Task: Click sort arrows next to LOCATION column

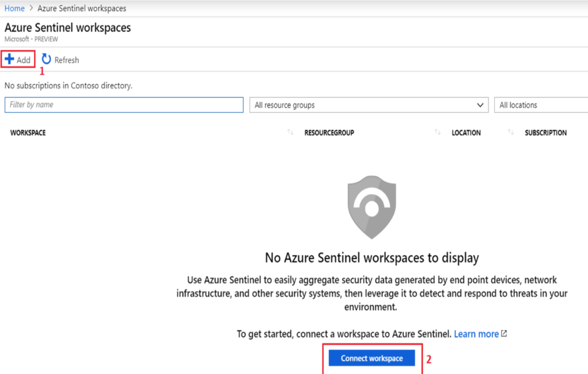Action: [x=511, y=132]
